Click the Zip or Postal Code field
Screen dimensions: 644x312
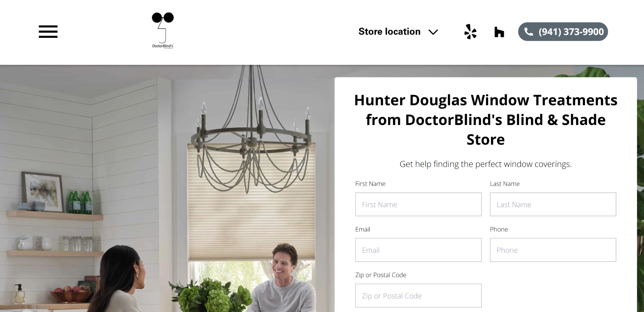(x=418, y=296)
